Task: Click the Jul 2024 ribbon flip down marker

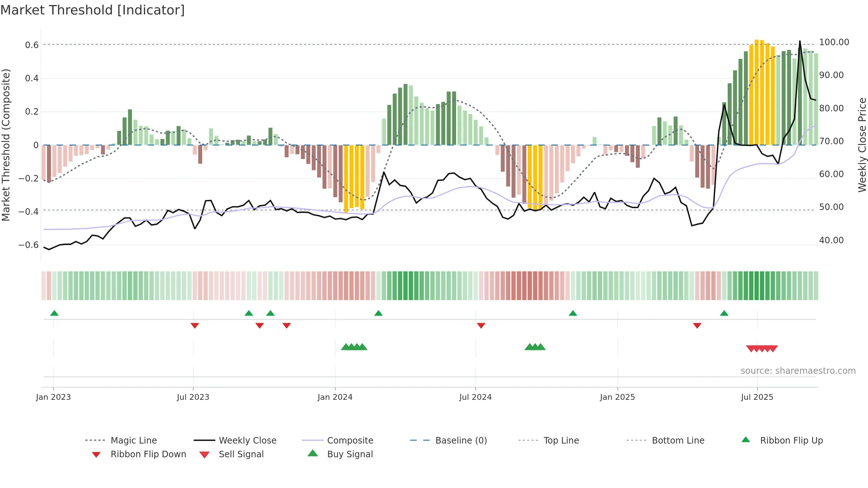Action: tap(481, 326)
